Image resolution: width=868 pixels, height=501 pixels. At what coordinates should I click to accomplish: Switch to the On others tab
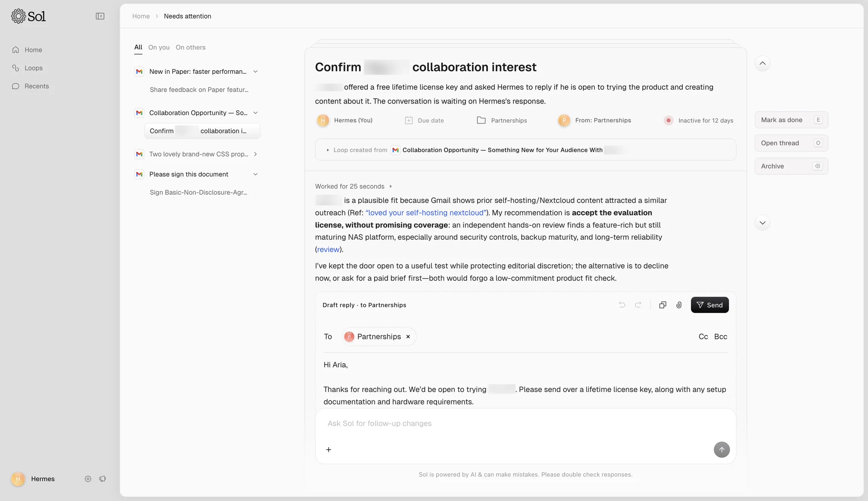coord(191,48)
